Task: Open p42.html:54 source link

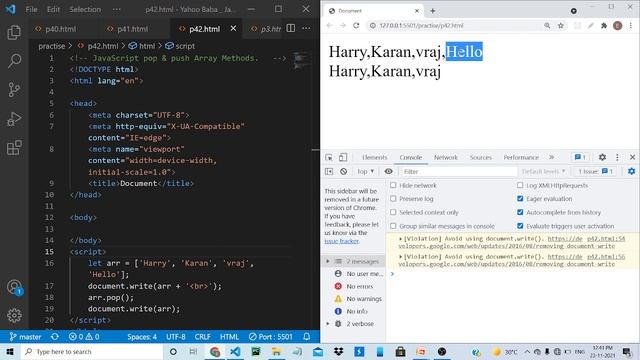Action: (x=606, y=239)
